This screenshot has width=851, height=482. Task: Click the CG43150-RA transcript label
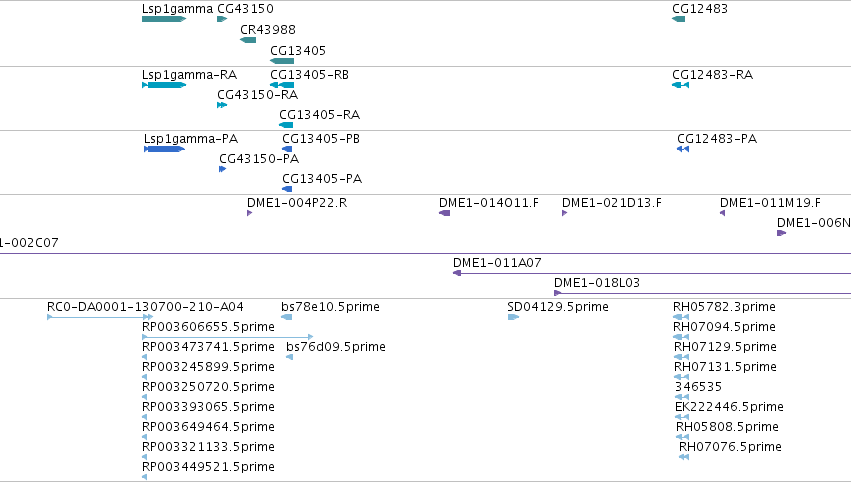[x=258, y=94]
